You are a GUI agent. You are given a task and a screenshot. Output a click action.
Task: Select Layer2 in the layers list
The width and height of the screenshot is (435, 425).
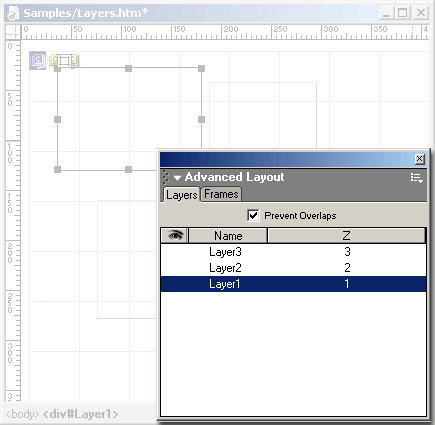tap(293, 268)
